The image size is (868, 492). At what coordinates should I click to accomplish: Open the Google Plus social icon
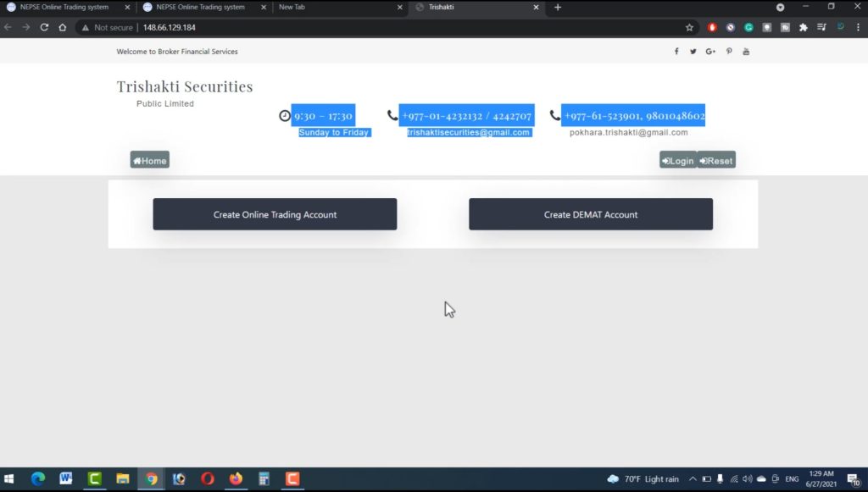(710, 52)
